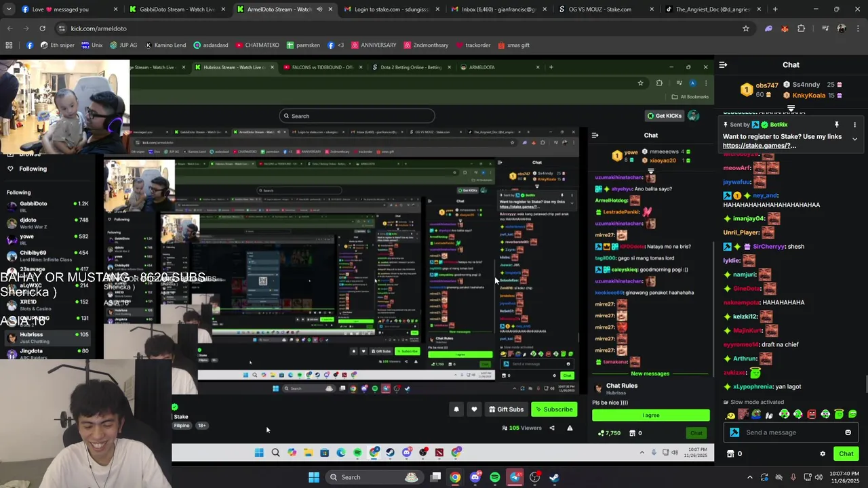Open chat settings gear
Viewport: 868px width, 488px height.
823,454
